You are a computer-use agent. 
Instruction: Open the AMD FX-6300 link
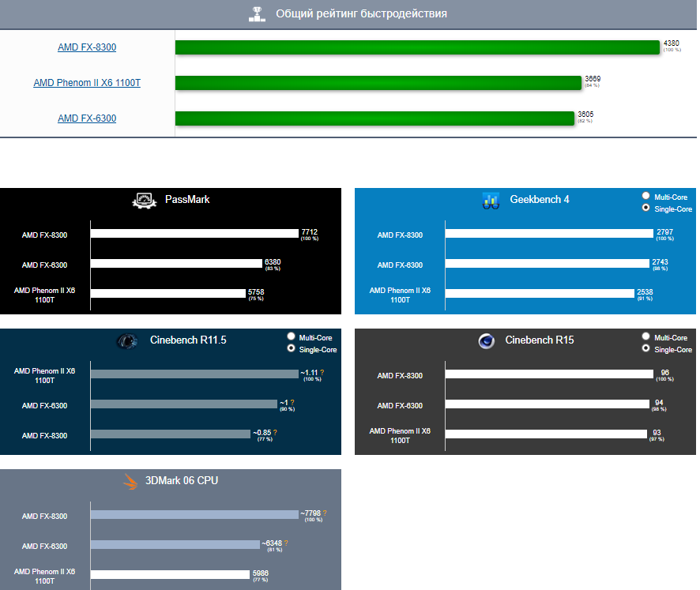(87, 118)
